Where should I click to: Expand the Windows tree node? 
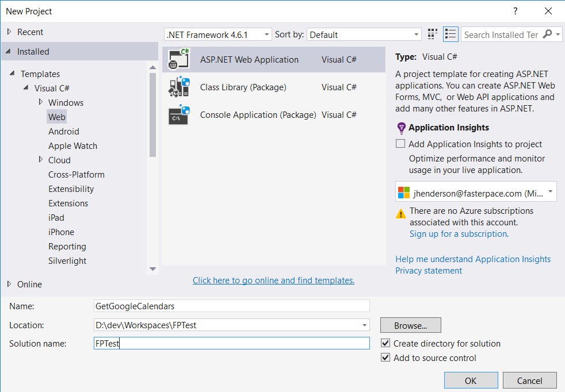coord(41,102)
